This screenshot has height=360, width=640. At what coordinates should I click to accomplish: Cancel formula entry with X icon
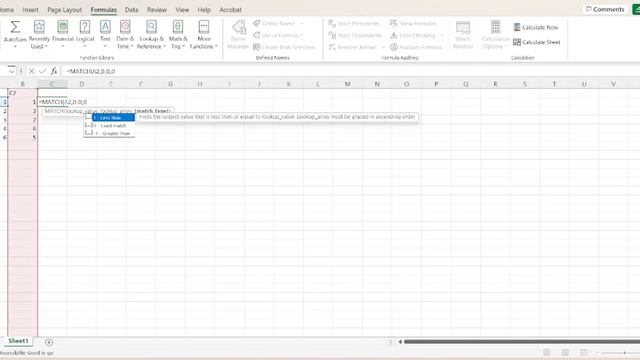coord(32,71)
